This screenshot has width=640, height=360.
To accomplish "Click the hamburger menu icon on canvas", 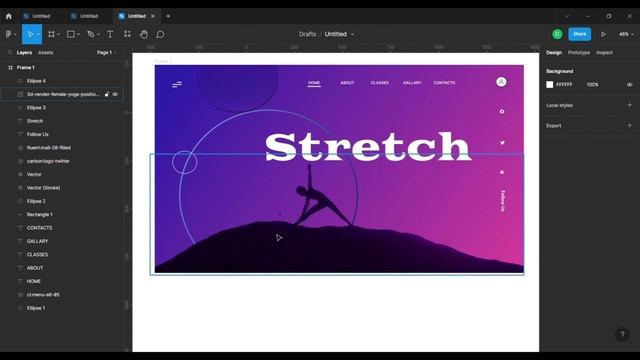I will 177,84.
